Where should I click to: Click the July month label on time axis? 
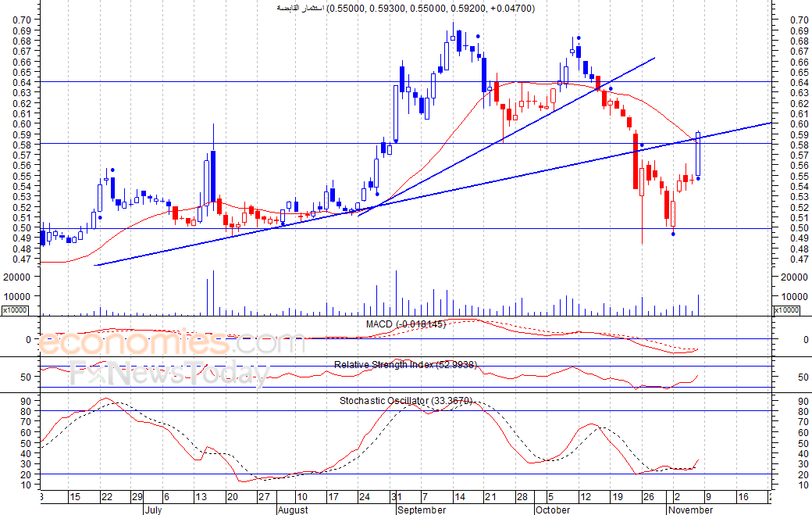click(153, 510)
